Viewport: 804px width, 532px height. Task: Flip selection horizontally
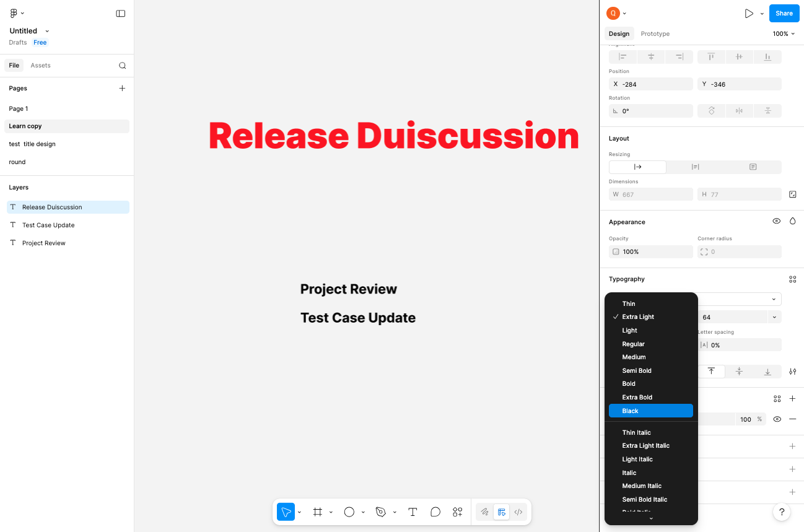739,111
